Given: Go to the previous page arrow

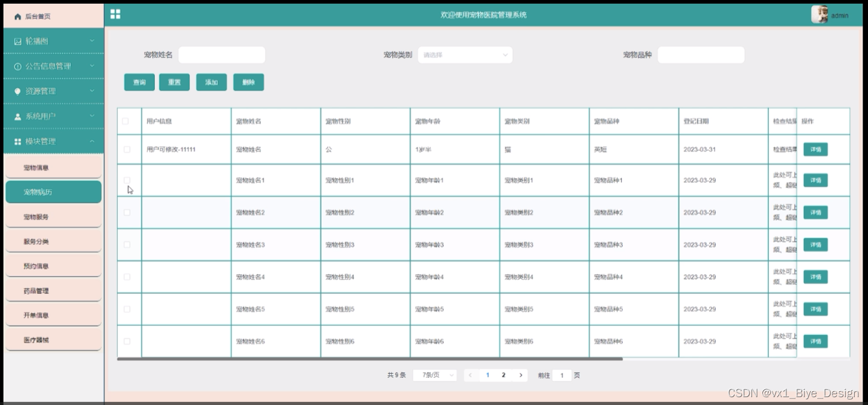Looking at the screenshot, I should click(x=471, y=375).
